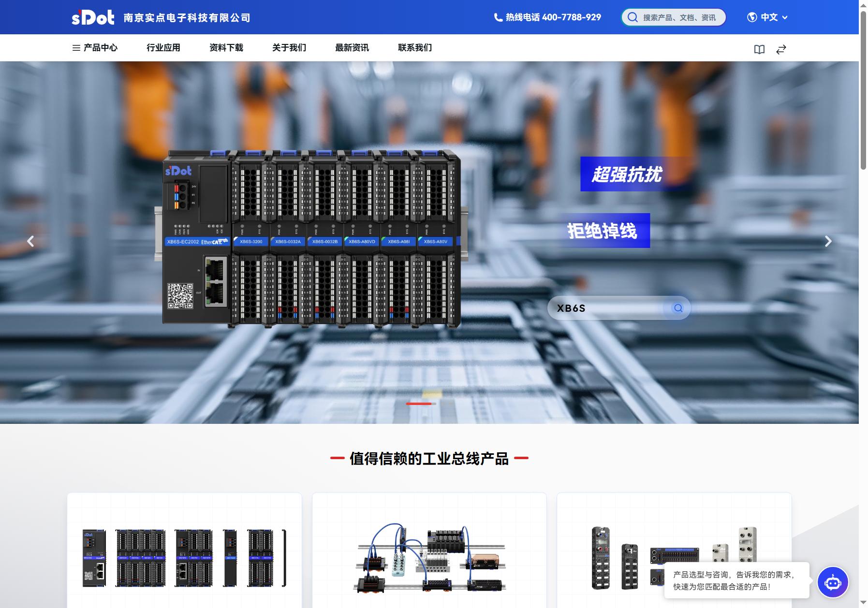Open the middle product card with wired DIN rail
The image size is (868, 608).
tap(429, 550)
